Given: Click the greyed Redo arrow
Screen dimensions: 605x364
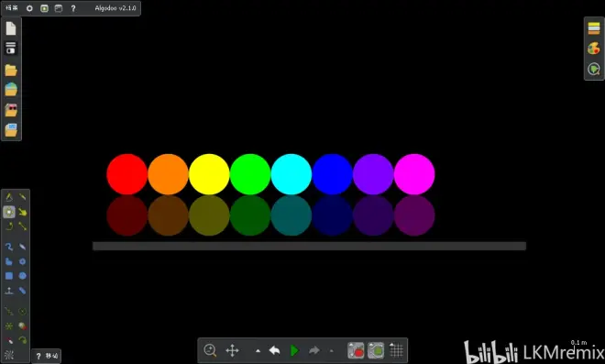Looking at the screenshot, I should (x=314, y=350).
